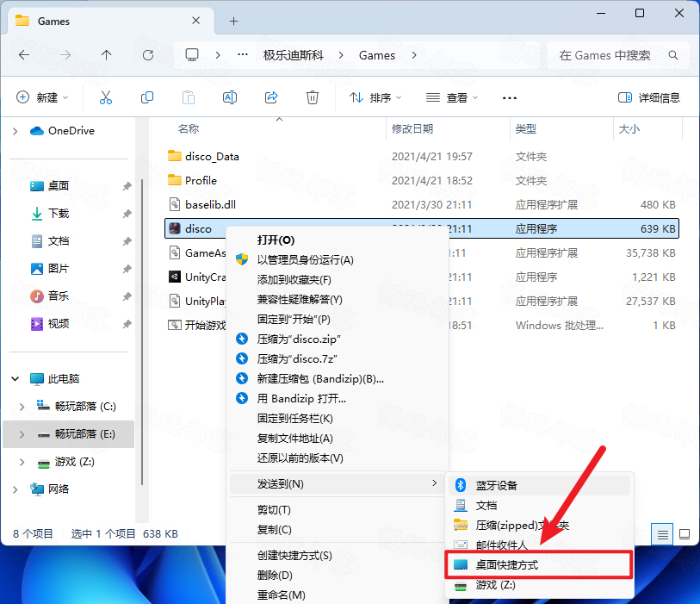Choose 新建压缩包 (Bandizip)(B)...
700x604 pixels.
338,379
